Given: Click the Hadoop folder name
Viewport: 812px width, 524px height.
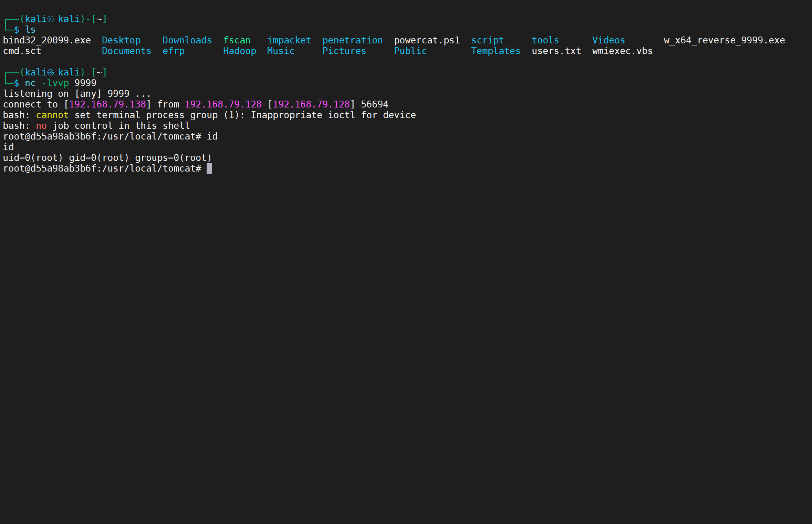Looking at the screenshot, I should pos(240,51).
